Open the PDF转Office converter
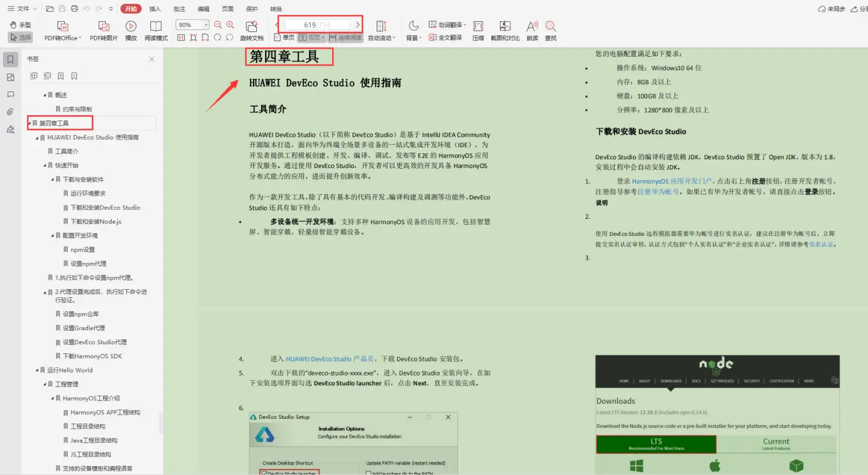Screen dimensions: 868x475 [x=63, y=31]
